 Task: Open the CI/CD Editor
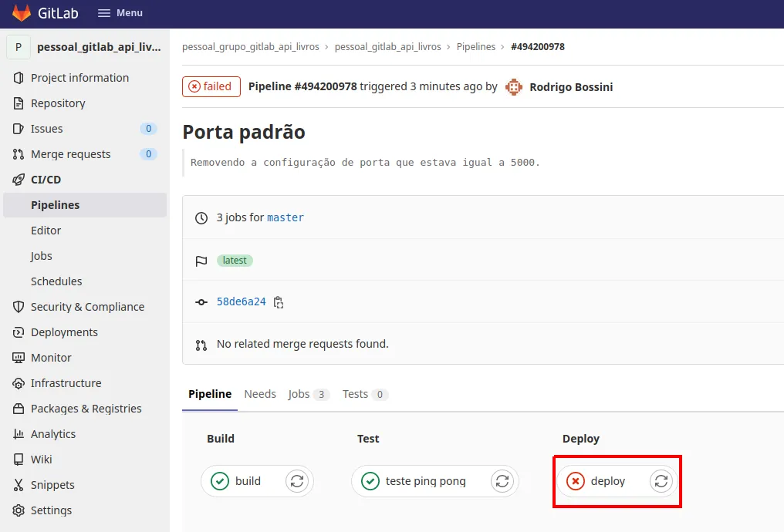click(46, 231)
